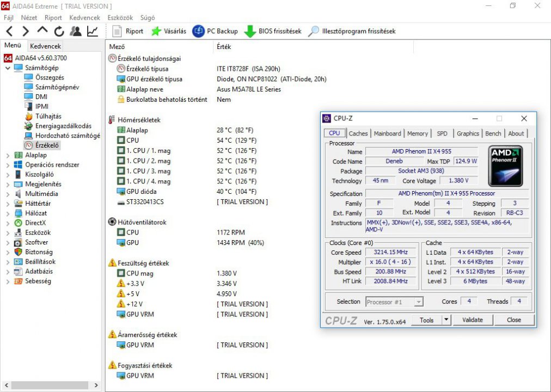Image resolution: width=551 pixels, height=392 pixels.
Task: Click the Hőmérsékletek thermometer icon
Action: click(x=112, y=120)
